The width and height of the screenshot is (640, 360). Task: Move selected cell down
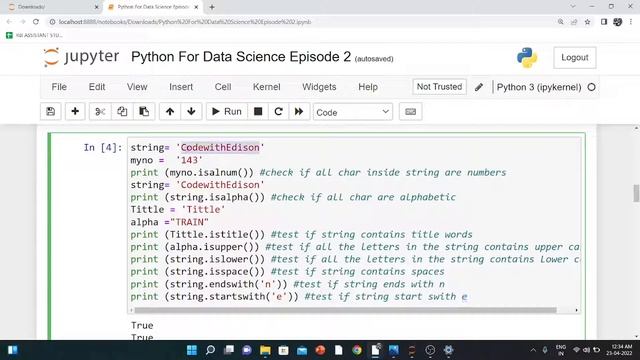pyautogui.click(x=191, y=111)
